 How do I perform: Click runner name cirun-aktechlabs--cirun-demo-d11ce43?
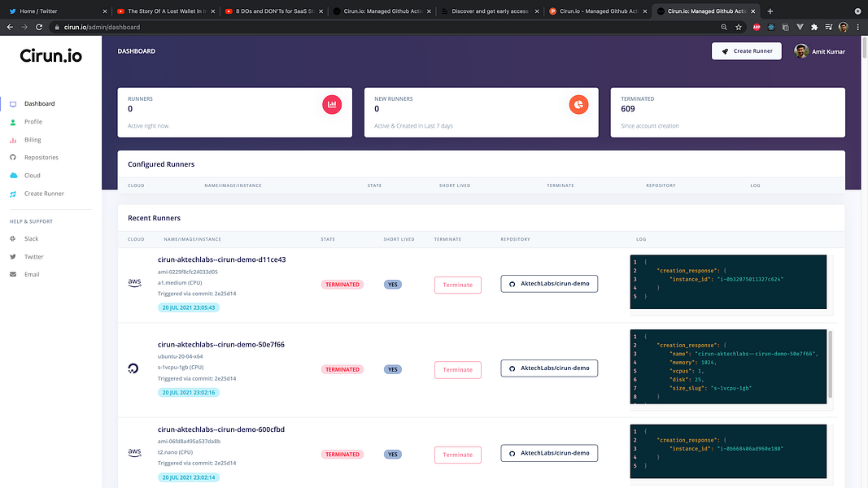click(x=221, y=259)
